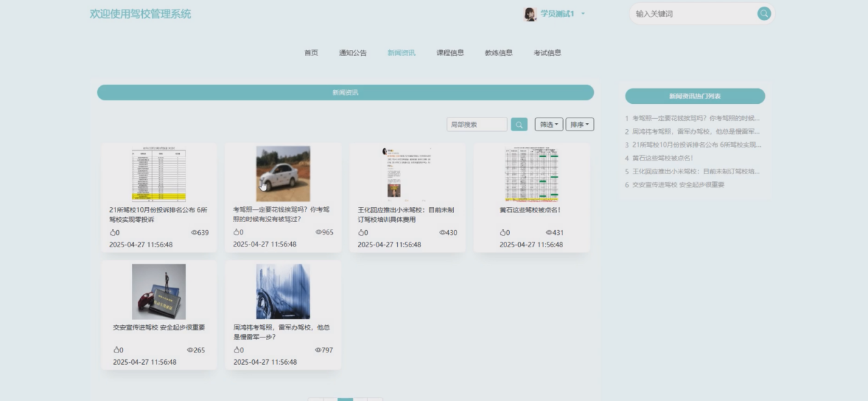The width and height of the screenshot is (868, 401).
Task: Open the 筛选 filter dropdown
Action: coord(549,124)
